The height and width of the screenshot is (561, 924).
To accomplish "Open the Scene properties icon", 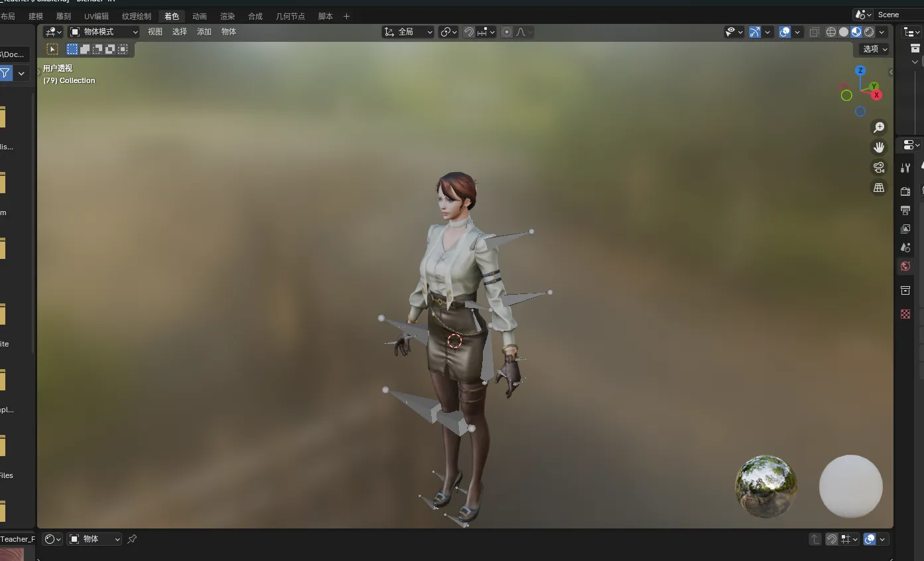I will point(905,248).
